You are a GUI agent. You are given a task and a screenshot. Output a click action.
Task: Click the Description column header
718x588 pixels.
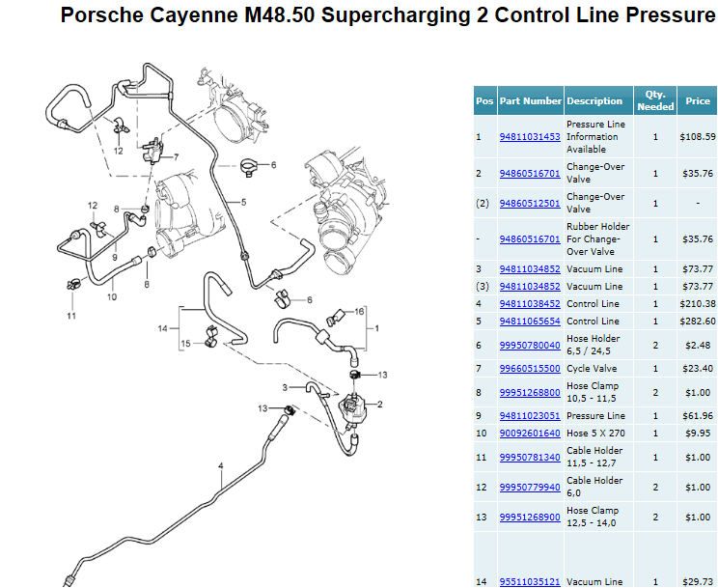tap(598, 100)
